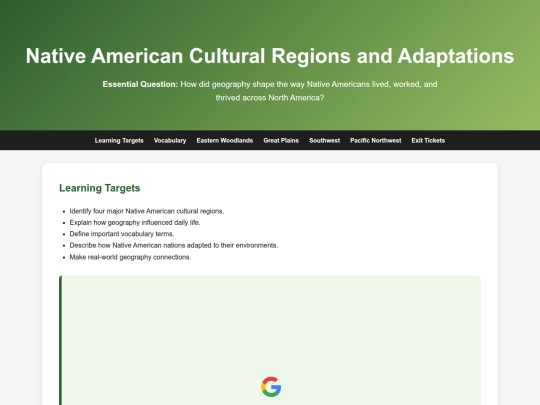The width and height of the screenshot is (540, 405).
Task: Click 'Make real-world geography connections.' bullet
Action: tap(130, 257)
